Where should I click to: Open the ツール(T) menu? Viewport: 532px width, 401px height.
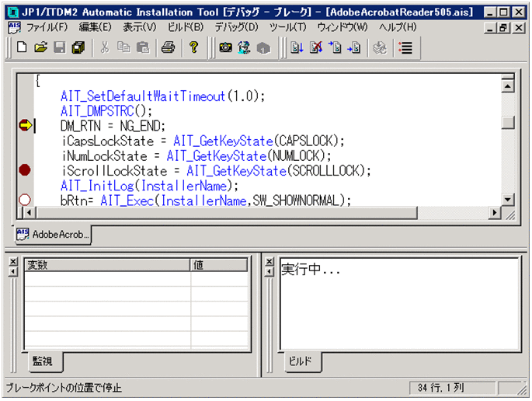coord(287,27)
